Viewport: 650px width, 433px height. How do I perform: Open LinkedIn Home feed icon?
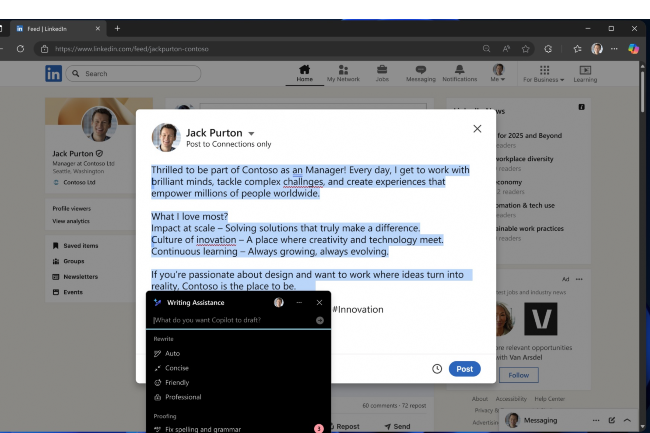pyautogui.click(x=304, y=70)
